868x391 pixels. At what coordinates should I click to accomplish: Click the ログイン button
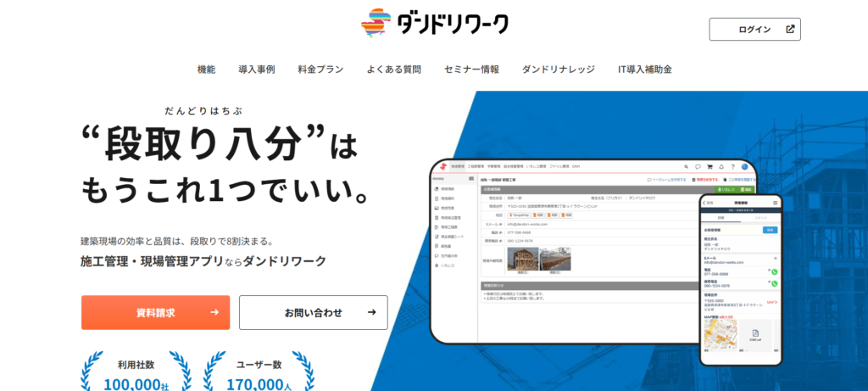754,30
